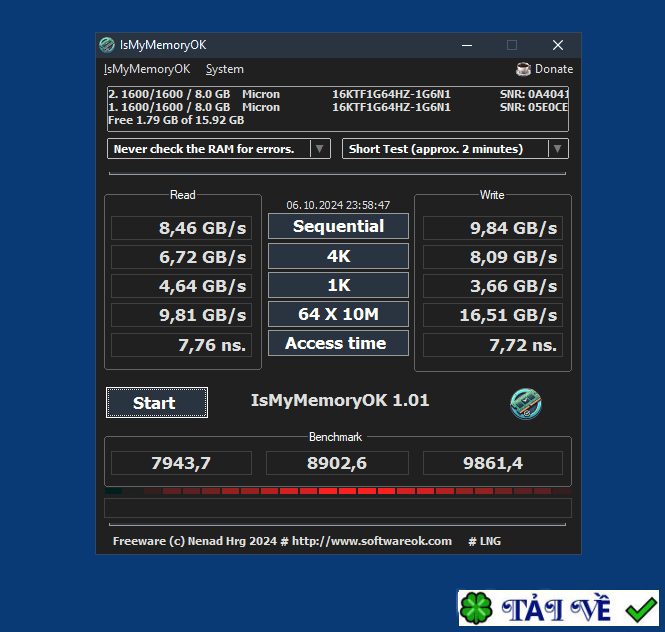The width and height of the screenshot is (665, 632).
Task: Select memory module row 1 with SNR 05E0CE
Action: 338,107
